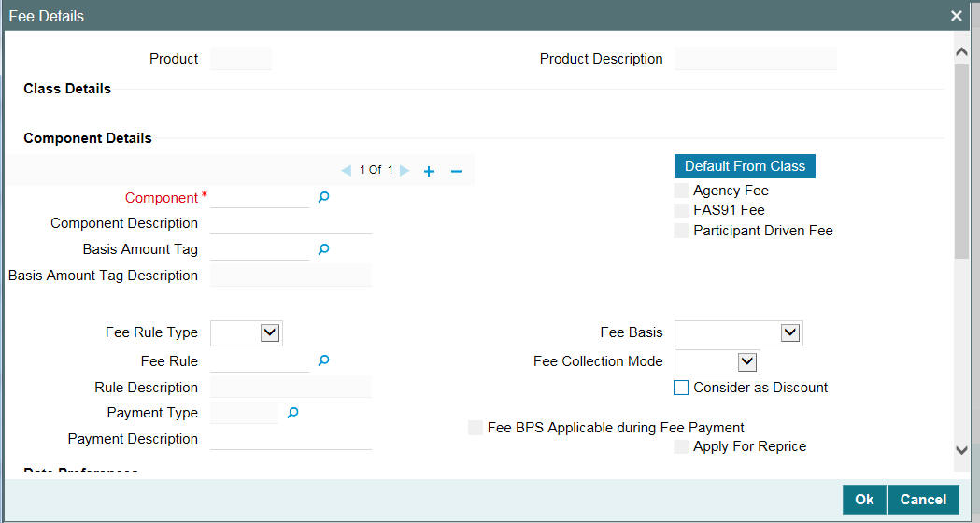This screenshot has width=980, height=523.
Task: Click into the Component Description input field
Action: click(291, 224)
